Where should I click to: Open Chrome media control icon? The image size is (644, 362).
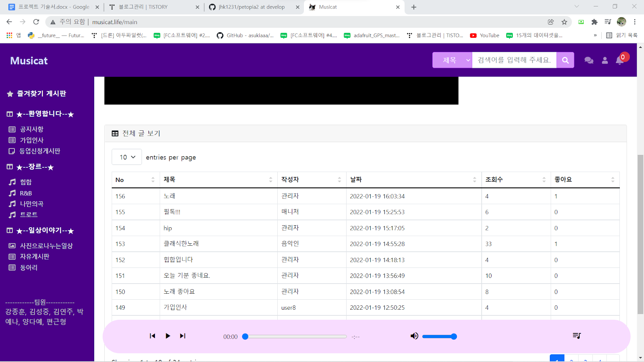(x=608, y=22)
